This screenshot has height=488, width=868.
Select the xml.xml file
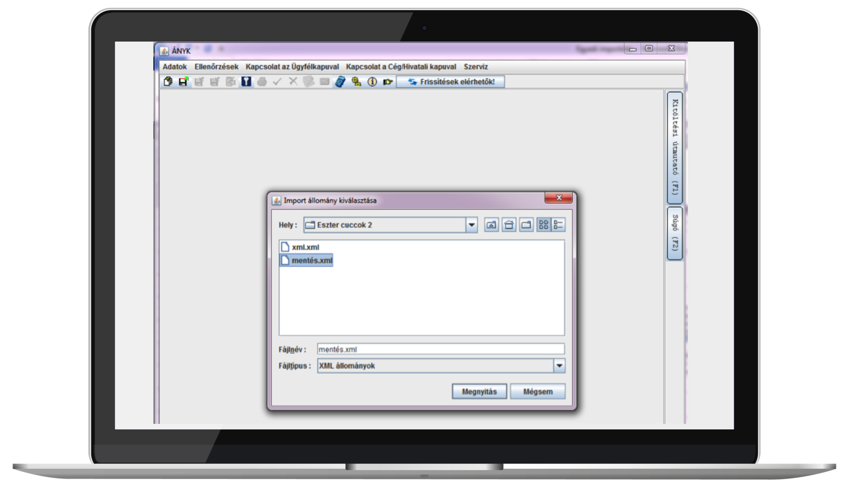click(300, 247)
